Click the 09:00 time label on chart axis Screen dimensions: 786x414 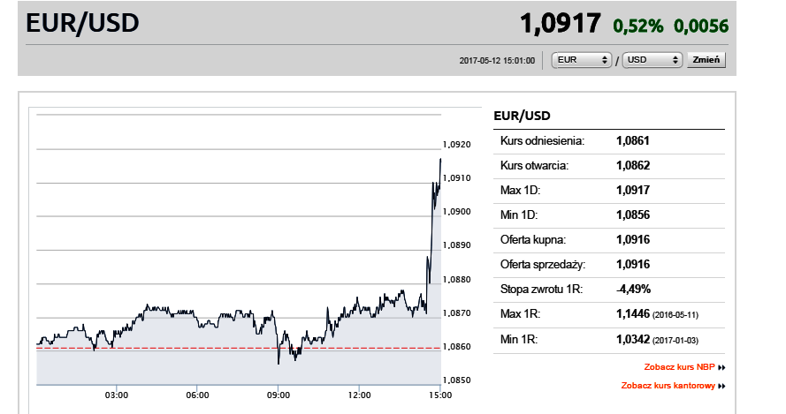click(278, 395)
